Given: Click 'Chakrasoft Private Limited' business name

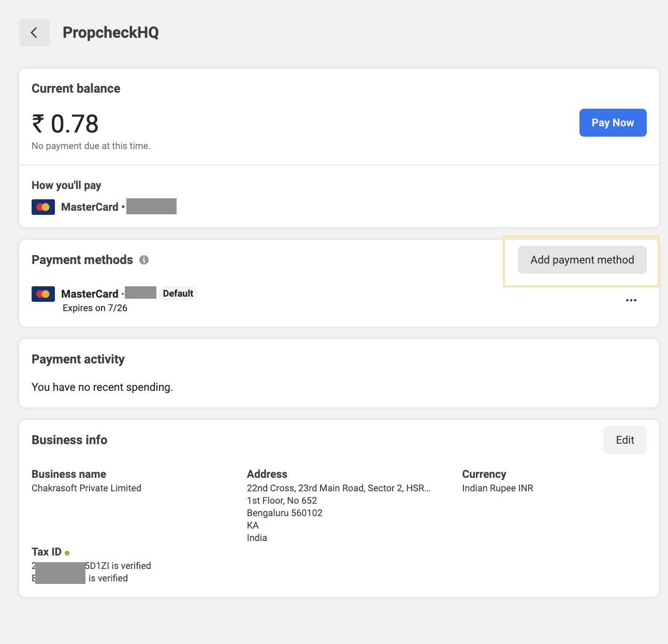Looking at the screenshot, I should pos(86,488).
